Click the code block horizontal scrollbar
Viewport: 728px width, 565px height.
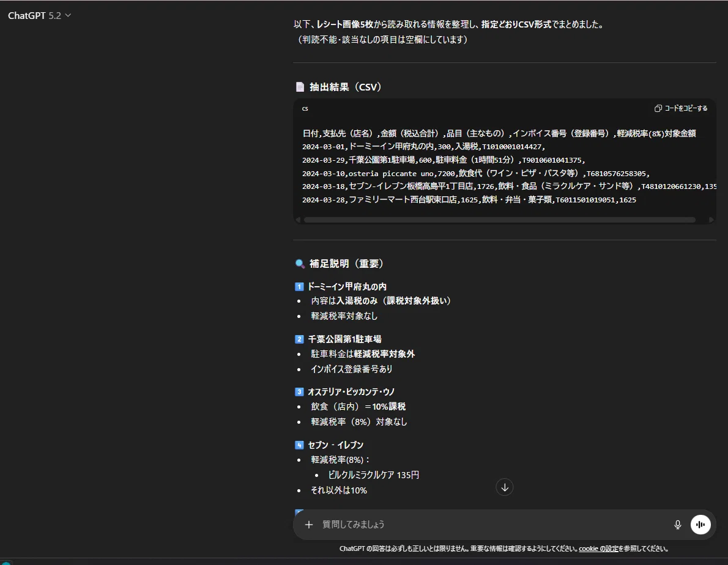tap(499, 220)
